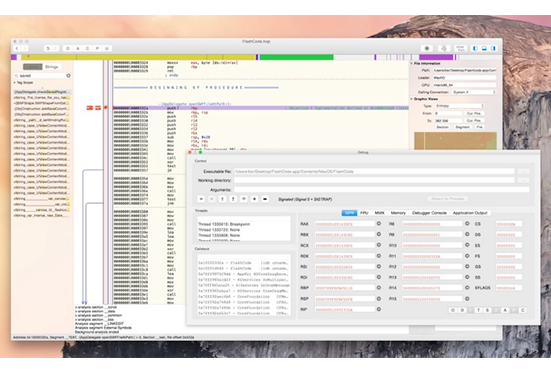Click the circle icon beside RIP register
The width and height of the screenshot is (551, 371).
pos(379,309)
